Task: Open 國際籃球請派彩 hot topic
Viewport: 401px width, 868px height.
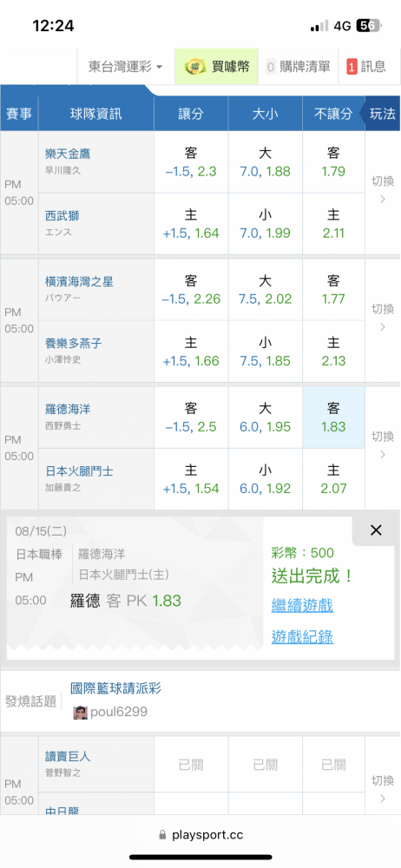Action: (116, 688)
